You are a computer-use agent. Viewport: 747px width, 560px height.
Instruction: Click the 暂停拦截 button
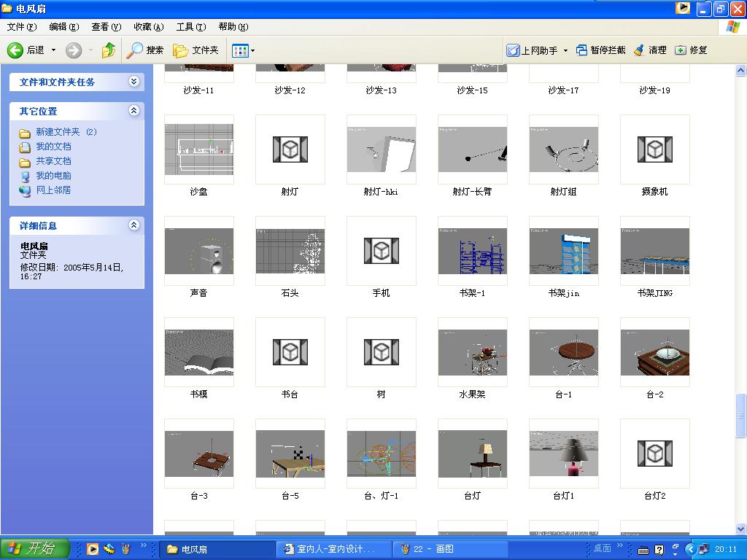tap(601, 50)
